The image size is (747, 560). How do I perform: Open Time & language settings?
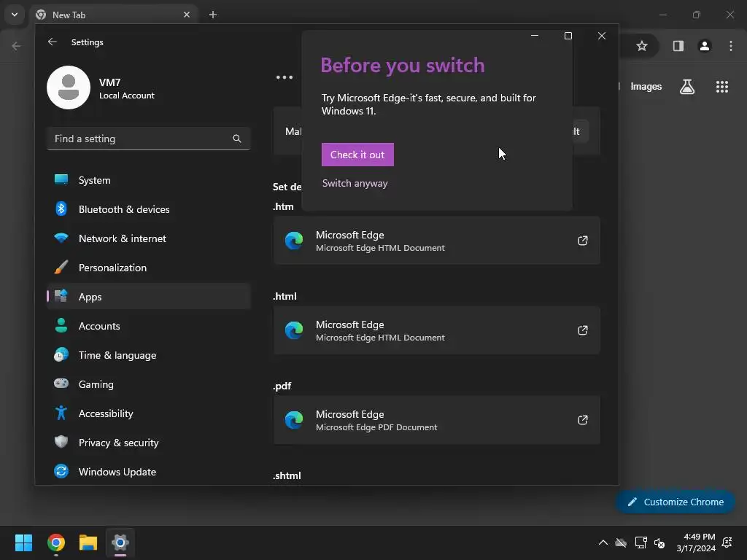[x=149, y=355]
